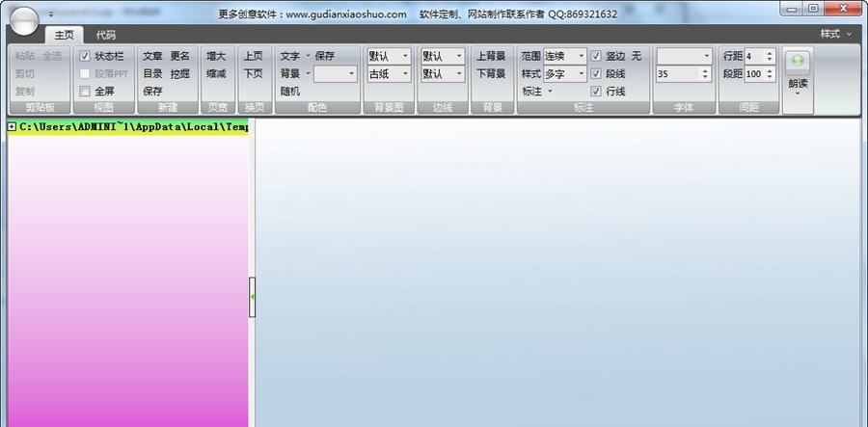Open the 古纸 background image dropdown

tap(390, 73)
